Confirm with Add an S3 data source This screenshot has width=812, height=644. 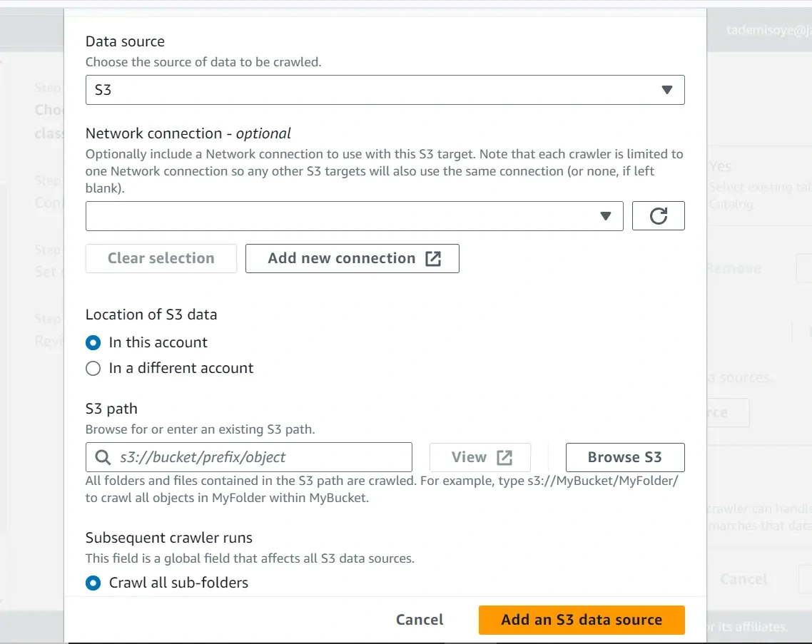click(x=581, y=620)
